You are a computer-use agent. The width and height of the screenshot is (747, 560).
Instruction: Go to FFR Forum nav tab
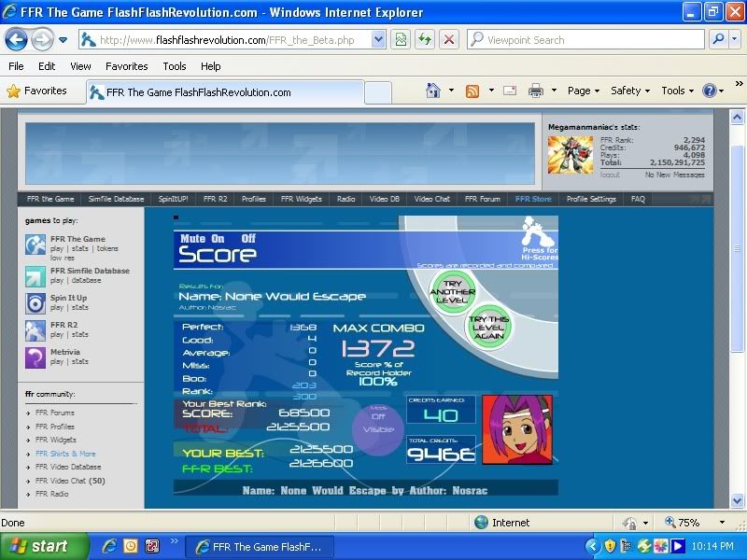point(483,199)
